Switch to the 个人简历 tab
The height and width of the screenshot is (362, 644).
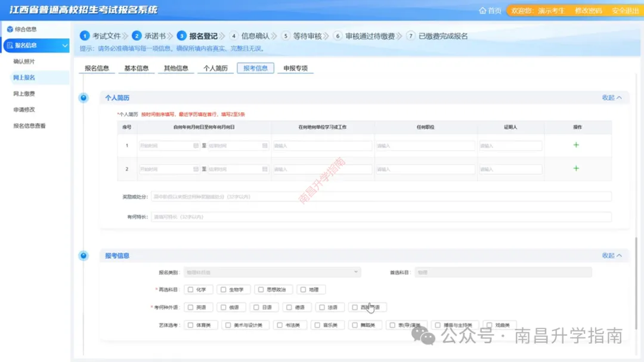216,68
